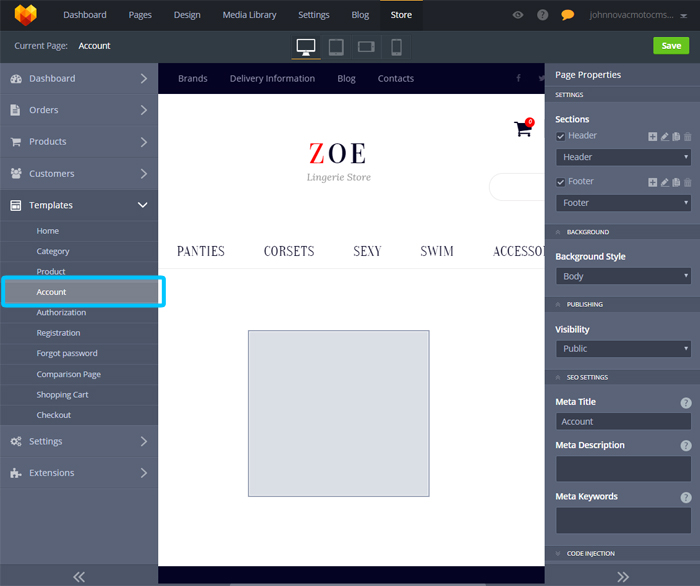Open the Background Style dropdown
The image size is (700, 586).
point(623,276)
